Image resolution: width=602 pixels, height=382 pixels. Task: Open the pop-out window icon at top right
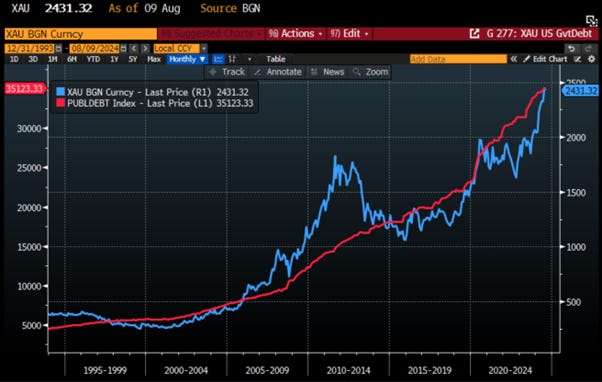(x=591, y=21)
